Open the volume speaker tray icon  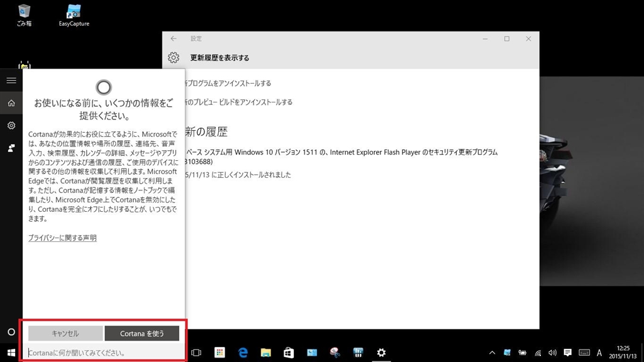[x=552, y=353]
